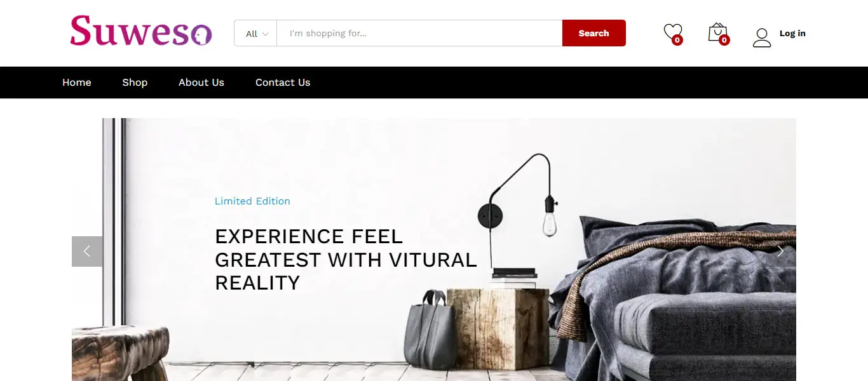Screen dimensions: 868x381
Task: Advance banner with right arrow
Action: [780, 251]
